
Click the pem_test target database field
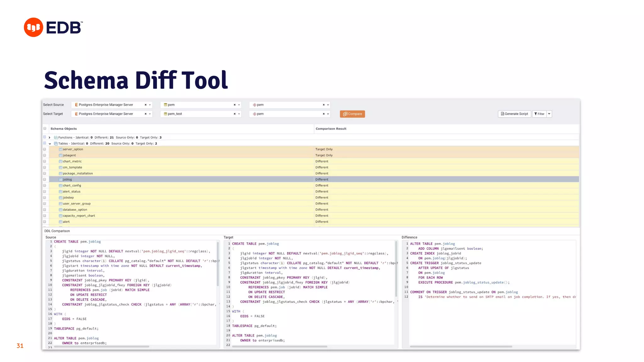201,114
